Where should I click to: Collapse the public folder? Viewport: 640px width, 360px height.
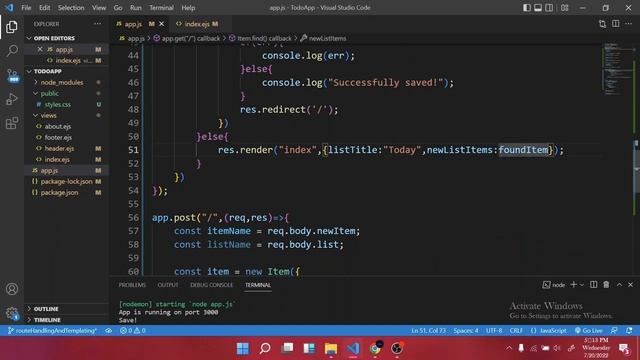tap(49, 93)
